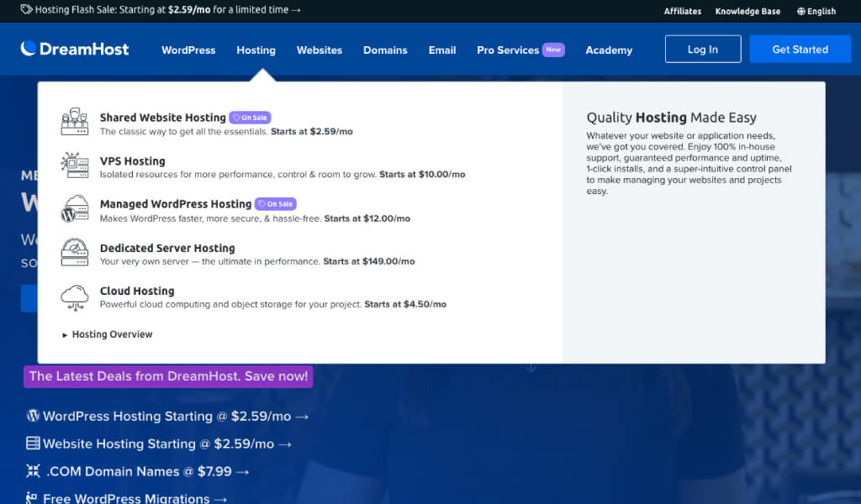Click the server icon beside Website Hosting deal
This screenshot has height=504, width=861.
(33, 444)
